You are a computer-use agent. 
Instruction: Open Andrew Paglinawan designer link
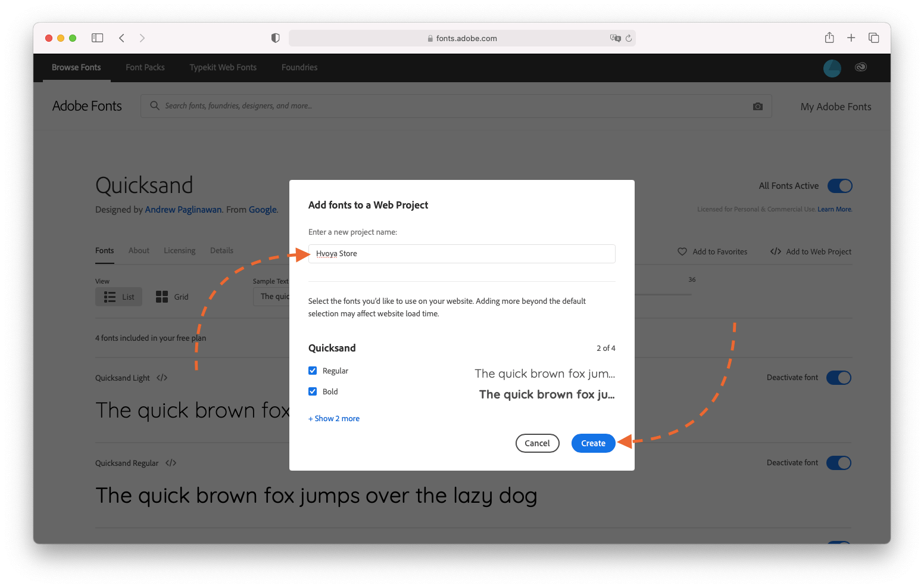[x=183, y=210]
